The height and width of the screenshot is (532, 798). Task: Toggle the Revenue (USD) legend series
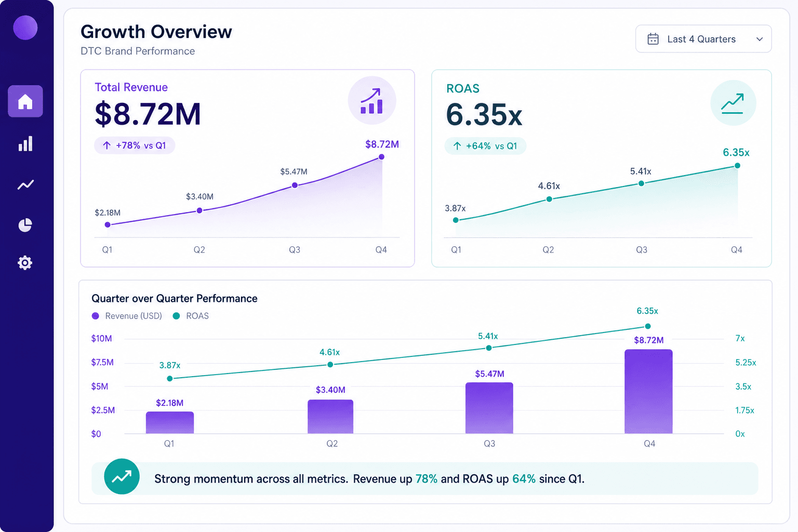pyautogui.click(x=127, y=316)
